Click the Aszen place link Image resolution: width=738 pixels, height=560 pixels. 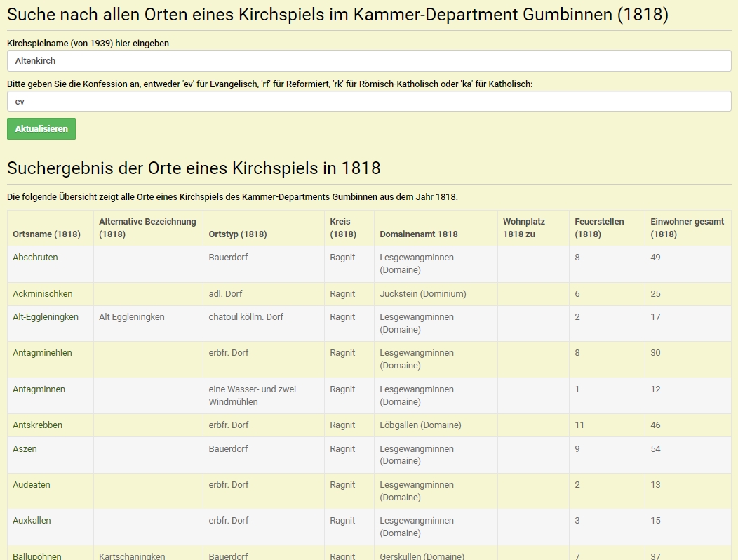(25, 449)
